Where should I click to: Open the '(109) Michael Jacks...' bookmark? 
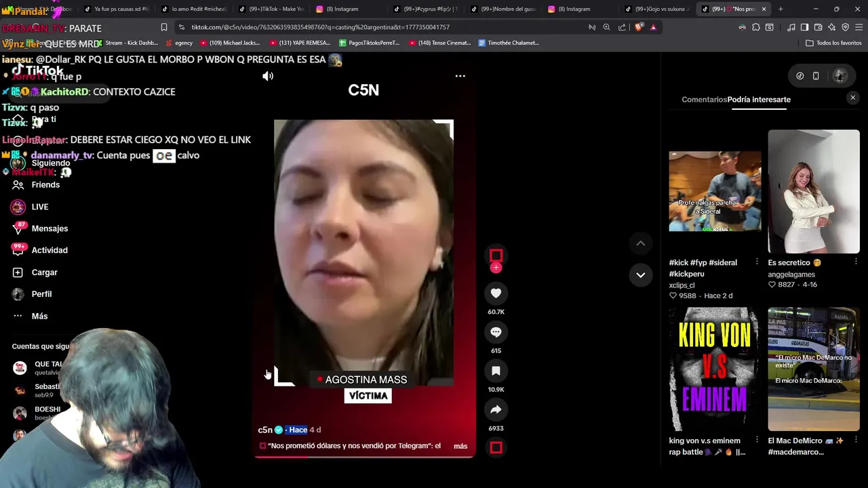coord(230,43)
